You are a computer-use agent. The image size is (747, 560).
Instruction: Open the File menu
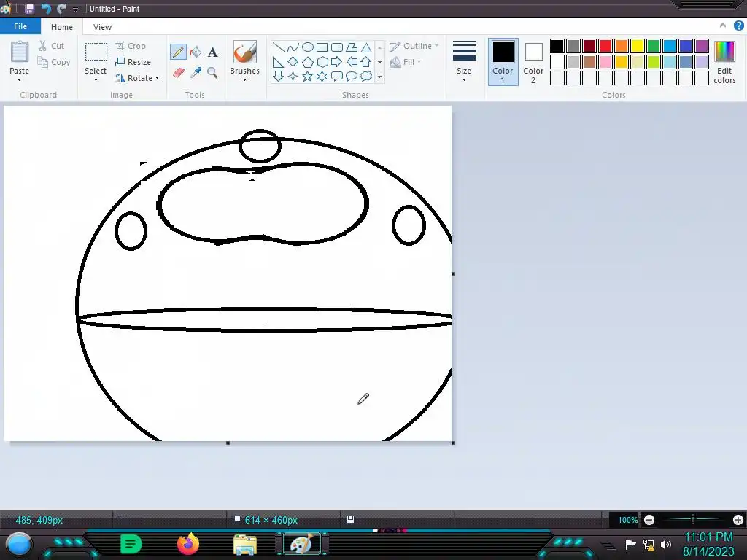click(20, 27)
